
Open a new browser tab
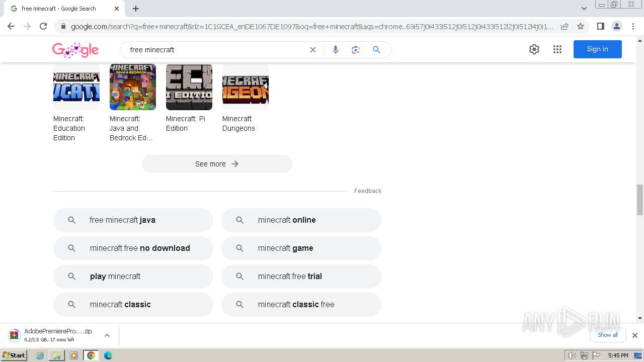[x=136, y=9]
